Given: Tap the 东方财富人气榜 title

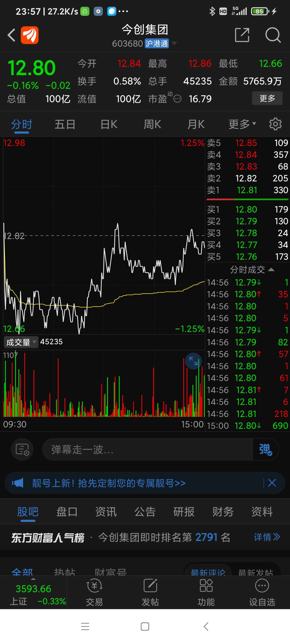Looking at the screenshot, I should click(48, 537).
